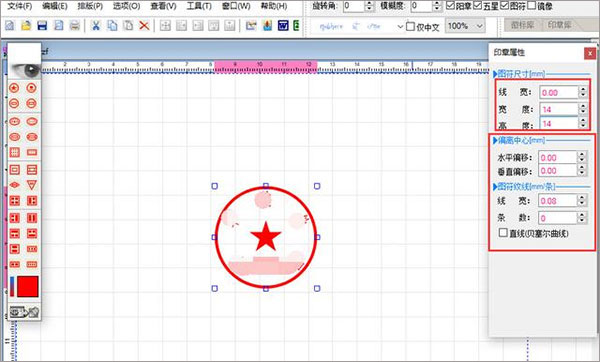Click the eye preview icon atop the palette
The image size is (600, 362).
pos(25,70)
